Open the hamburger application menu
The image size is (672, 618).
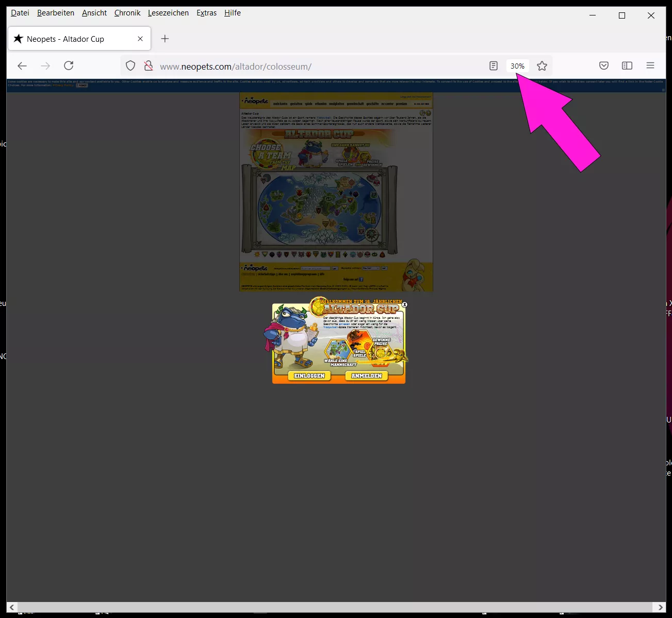pyautogui.click(x=650, y=66)
